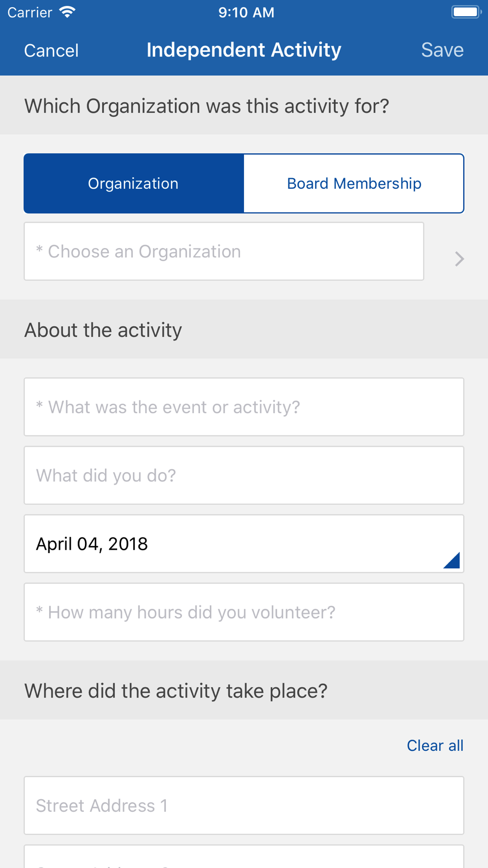Screen dimensions: 488x868
Task: Tap the Wi-Fi status icon
Action: (67, 12)
